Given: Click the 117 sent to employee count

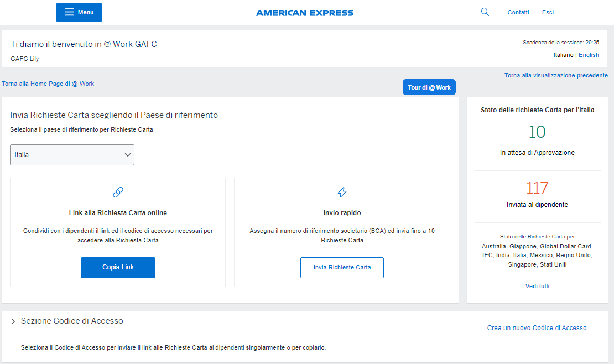Looking at the screenshot, I should point(537,188).
